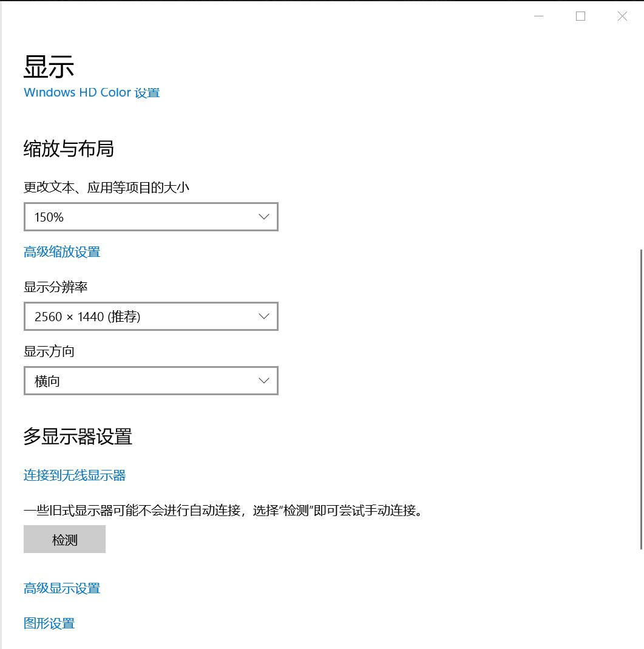This screenshot has width=644, height=649.
Task: Open the 显示方向 orientation dropdown
Action: coord(151,381)
